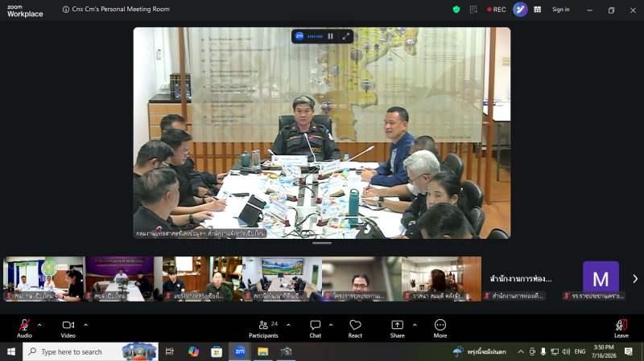Click the microphone tray icon

(x=543, y=351)
